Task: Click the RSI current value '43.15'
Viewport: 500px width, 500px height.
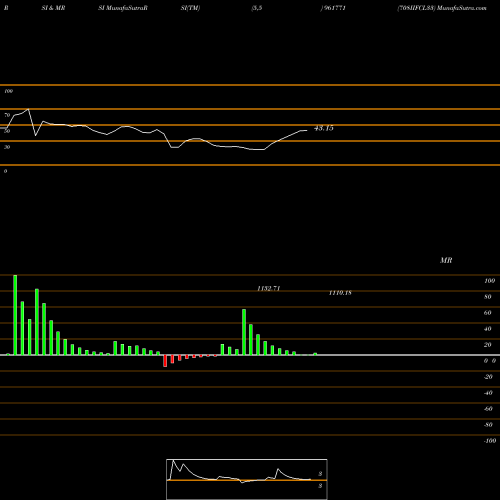Action: pos(324,128)
